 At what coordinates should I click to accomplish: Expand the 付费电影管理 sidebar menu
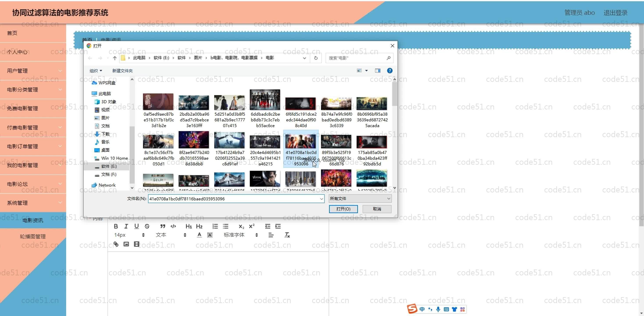[x=33, y=127]
